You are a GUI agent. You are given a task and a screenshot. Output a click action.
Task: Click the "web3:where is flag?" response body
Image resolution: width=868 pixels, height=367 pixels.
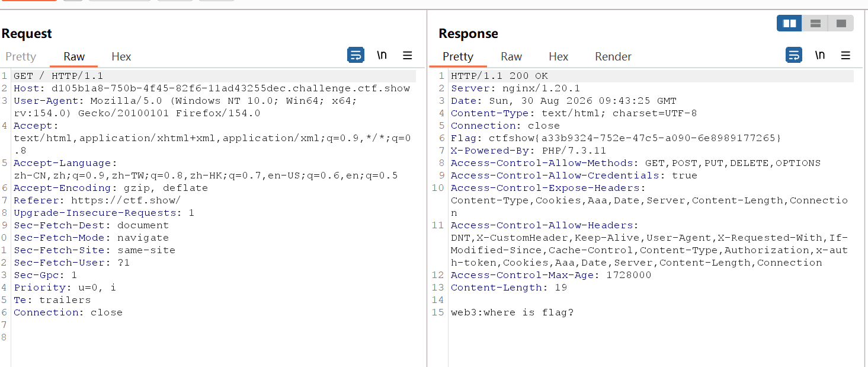coord(513,312)
